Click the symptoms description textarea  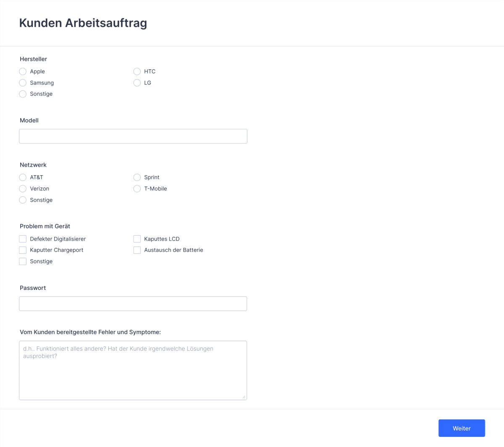(133, 370)
